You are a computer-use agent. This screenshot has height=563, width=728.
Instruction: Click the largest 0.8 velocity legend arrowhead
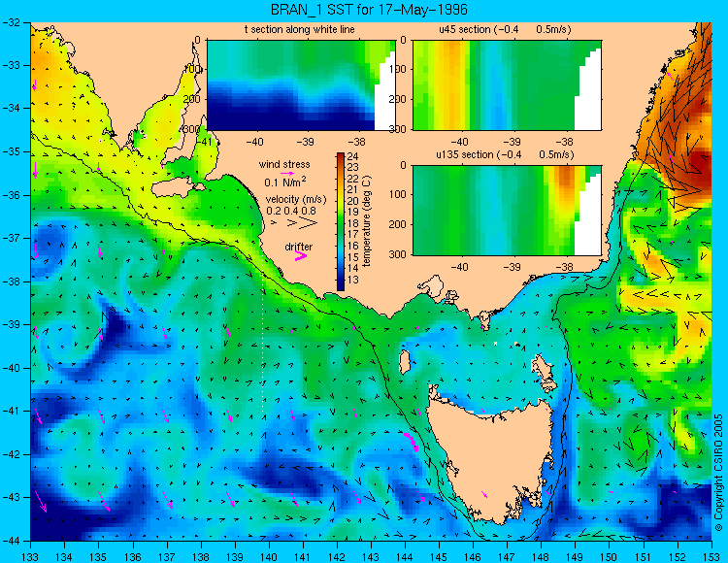[309, 223]
